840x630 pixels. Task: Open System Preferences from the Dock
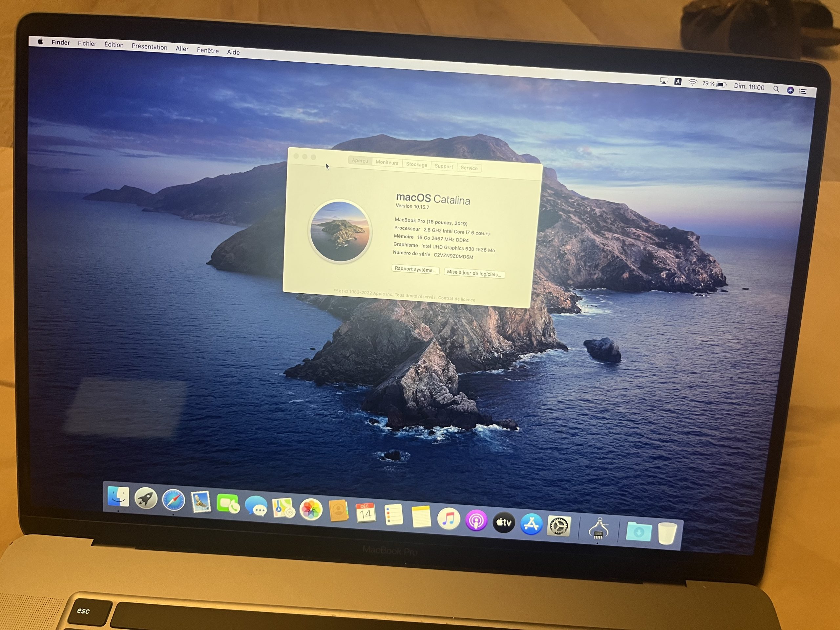coord(558,525)
